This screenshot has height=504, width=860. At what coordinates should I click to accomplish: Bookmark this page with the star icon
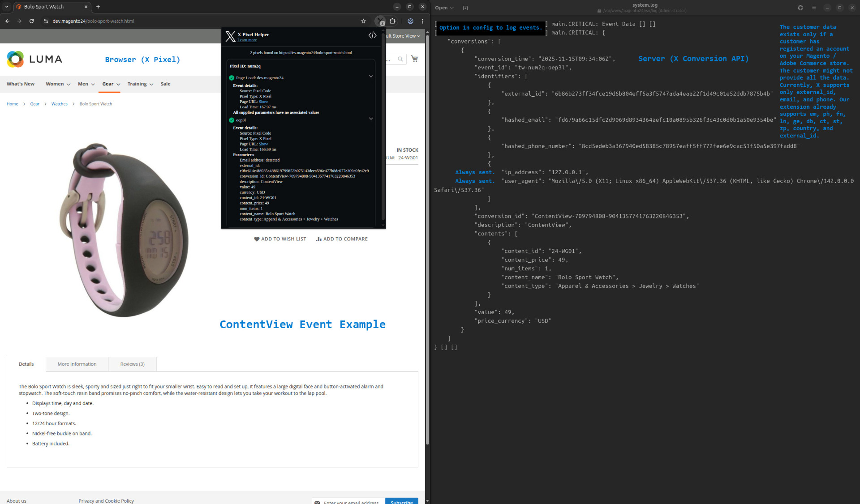[363, 21]
